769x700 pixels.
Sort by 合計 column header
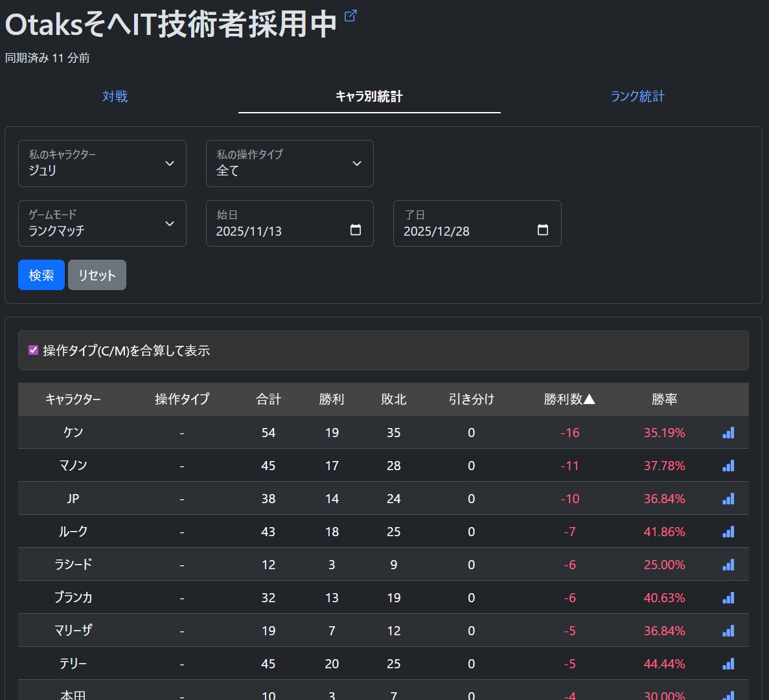pos(268,399)
